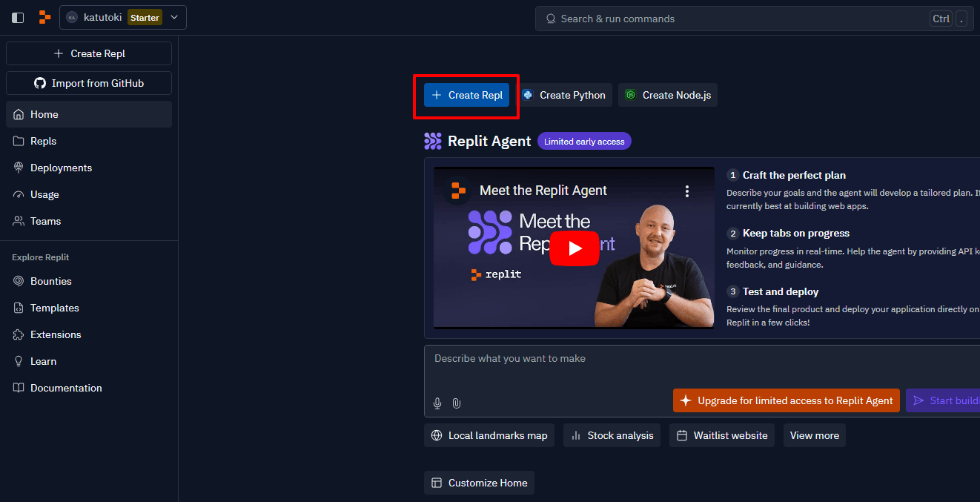Click the sidebar Create Repl button
Image resolution: width=980 pixels, height=502 pixels.
coord(89,53)
